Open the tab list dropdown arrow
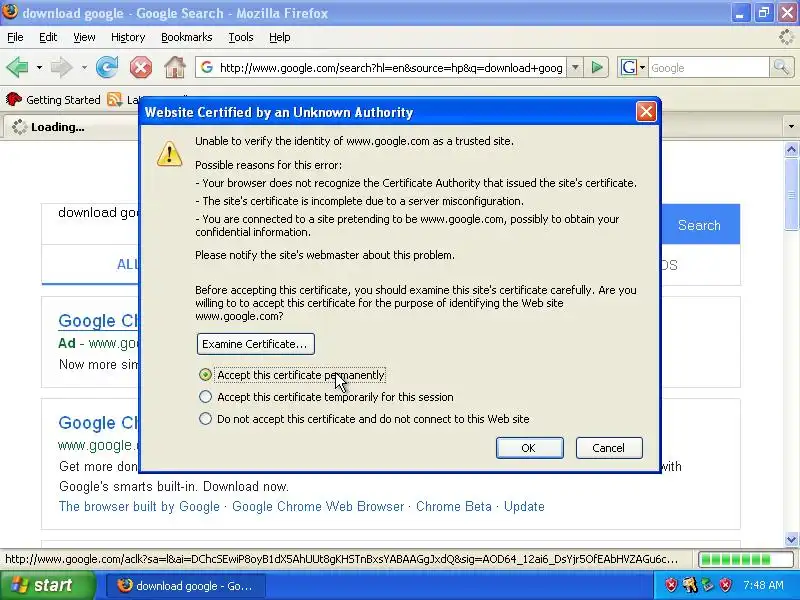The height and width of the screenshot is (600, 800). [791, 126]
